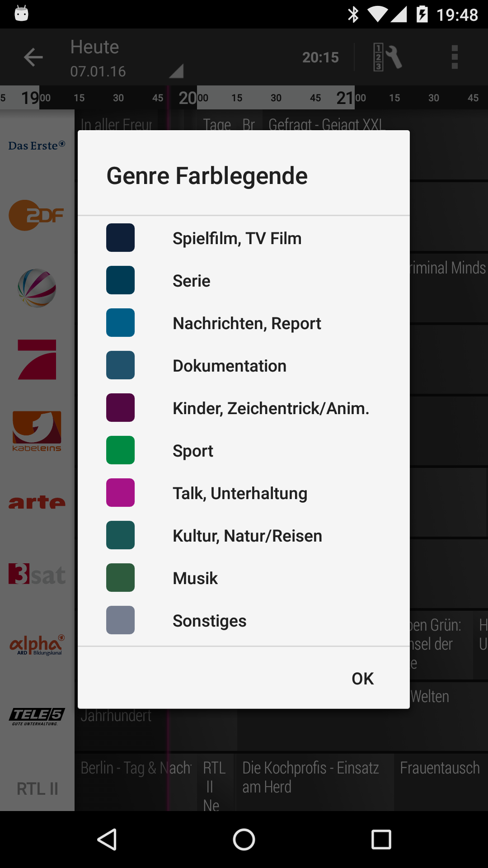
Task: Tap the kabel eins channel logo
Action: [37, 431]
